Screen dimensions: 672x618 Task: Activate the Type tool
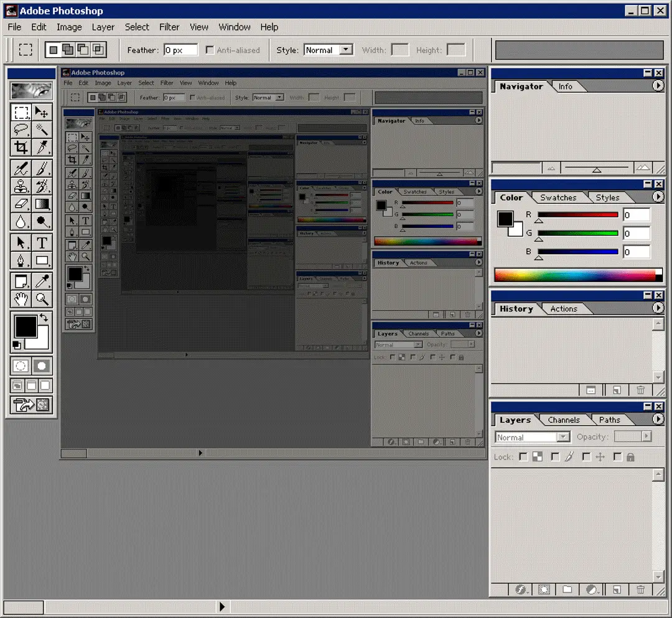coord(42,243)
